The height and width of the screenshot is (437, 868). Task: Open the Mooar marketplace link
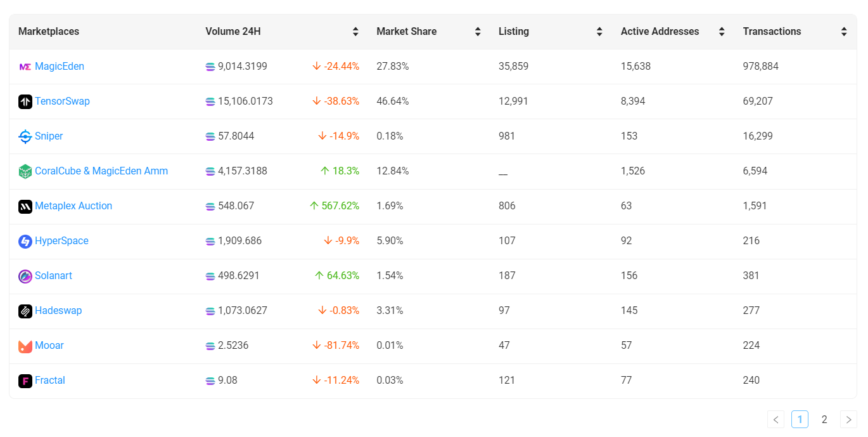[49, 346]
